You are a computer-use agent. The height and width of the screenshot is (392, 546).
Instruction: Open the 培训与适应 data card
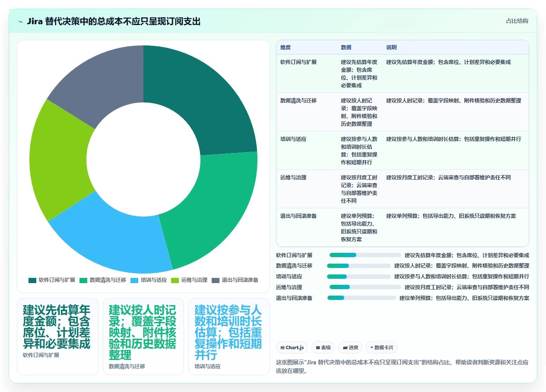(x=229, y=337)
